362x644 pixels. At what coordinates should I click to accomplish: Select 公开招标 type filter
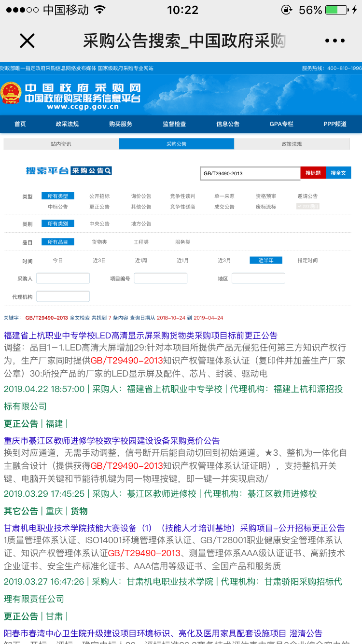point(99,196)
